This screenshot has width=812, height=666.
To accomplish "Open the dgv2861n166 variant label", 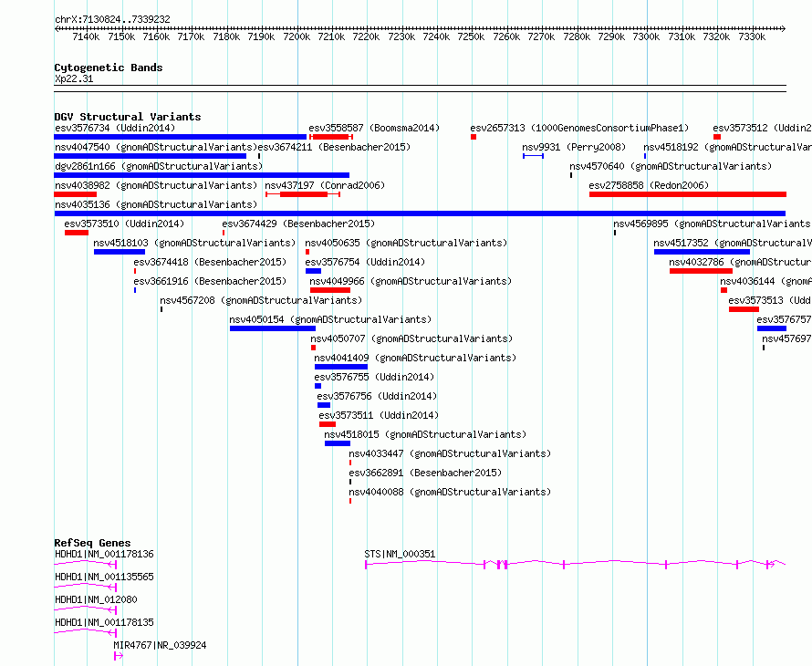I will pos(159,166).
